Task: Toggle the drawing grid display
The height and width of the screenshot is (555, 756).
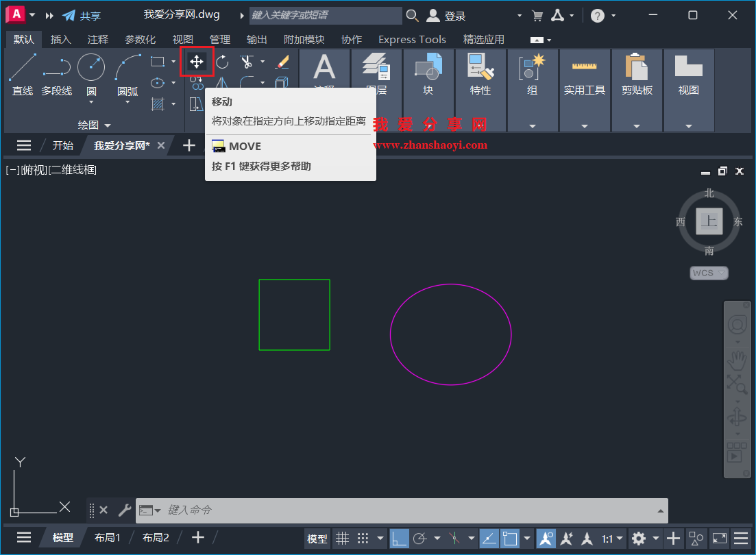Action: point(342,538)
